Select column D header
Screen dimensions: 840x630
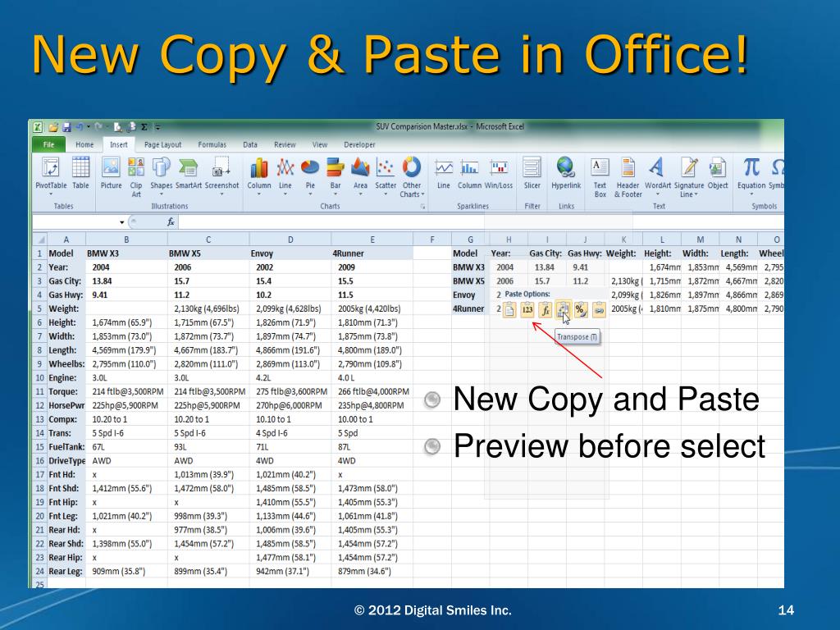[x=290, y=240]
